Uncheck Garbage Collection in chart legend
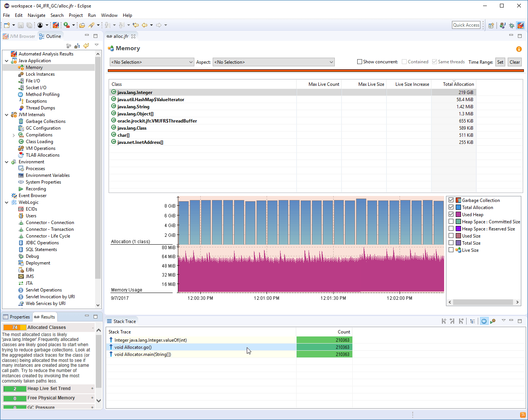This screenshot has width=528, height=420. pyautogui.click(x=451, y=200)
